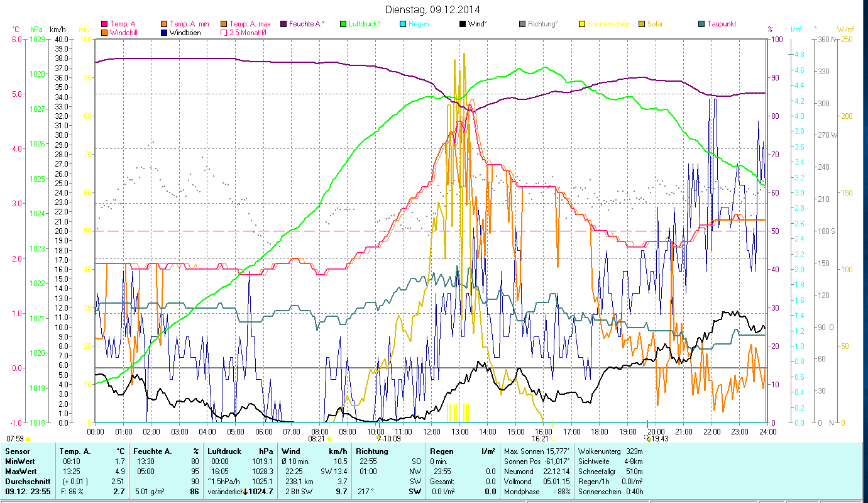Select the "Temp. A. max" legend label
868x503 pixels.
(250, 25)
